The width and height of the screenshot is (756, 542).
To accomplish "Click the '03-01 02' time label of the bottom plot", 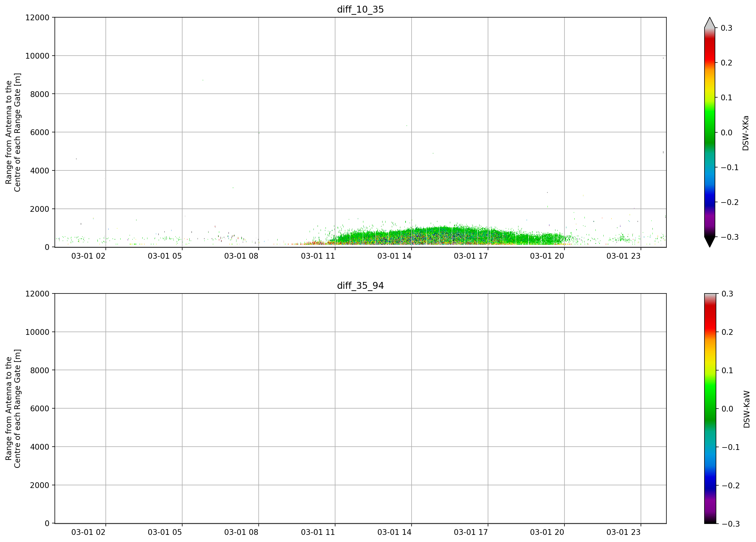I will (x=88, y=532).
